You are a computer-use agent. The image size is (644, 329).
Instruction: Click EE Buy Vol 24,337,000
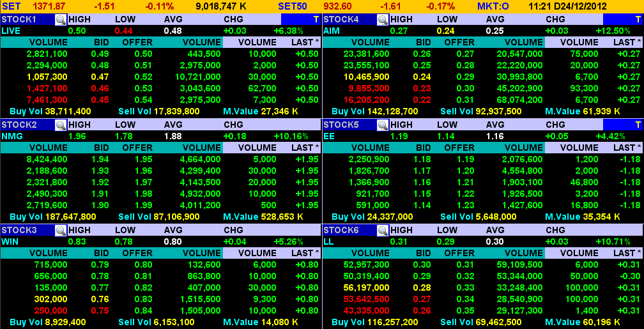372,217
